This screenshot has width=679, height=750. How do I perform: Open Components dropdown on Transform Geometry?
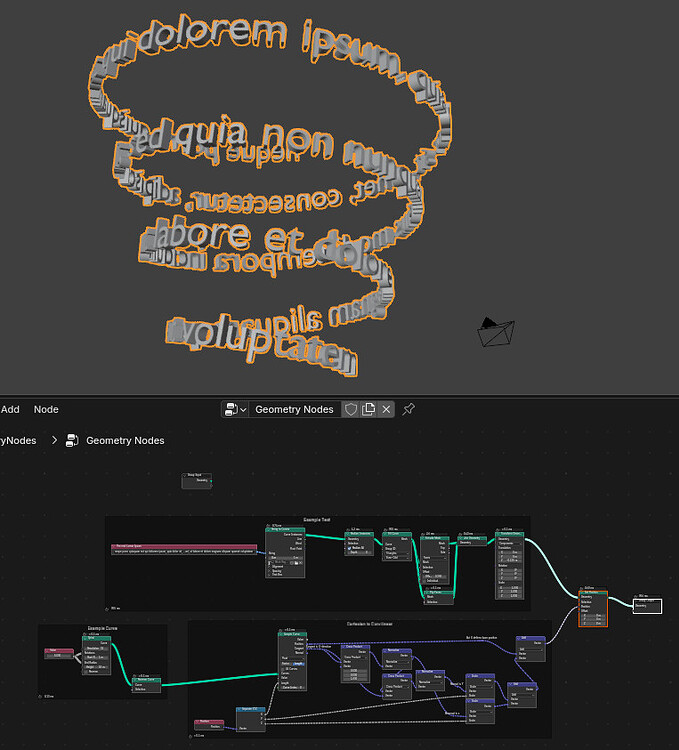[x=510, y=543]
